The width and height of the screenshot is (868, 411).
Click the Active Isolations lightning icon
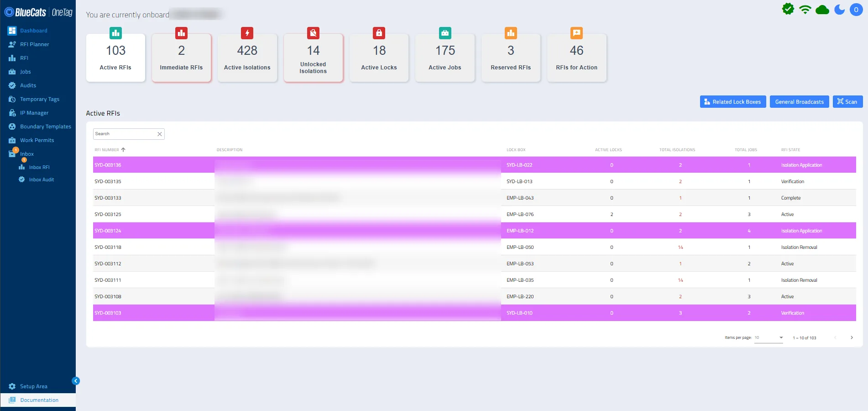(247, 33)
